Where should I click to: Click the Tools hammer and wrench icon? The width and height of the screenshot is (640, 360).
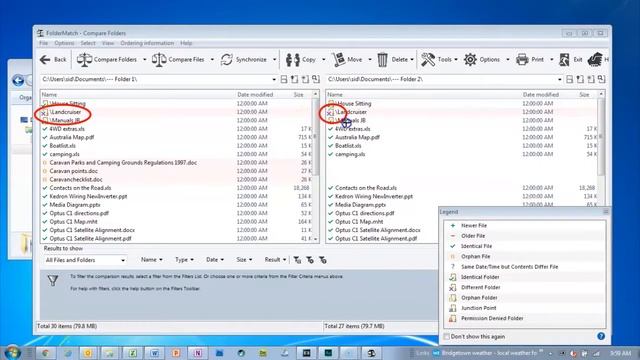coord(428,60)
